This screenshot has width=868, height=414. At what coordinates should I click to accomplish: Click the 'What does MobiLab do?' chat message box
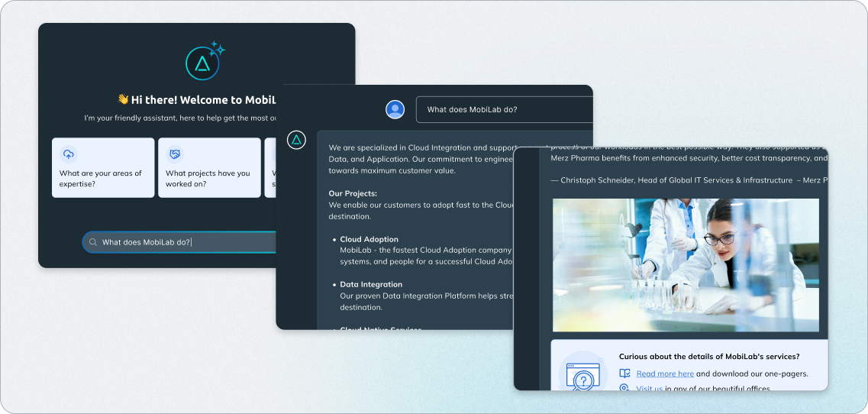505,110
